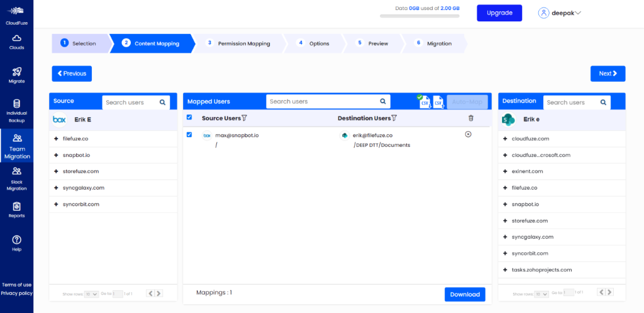Click the data usage progress bar

(x=419, y=16)
